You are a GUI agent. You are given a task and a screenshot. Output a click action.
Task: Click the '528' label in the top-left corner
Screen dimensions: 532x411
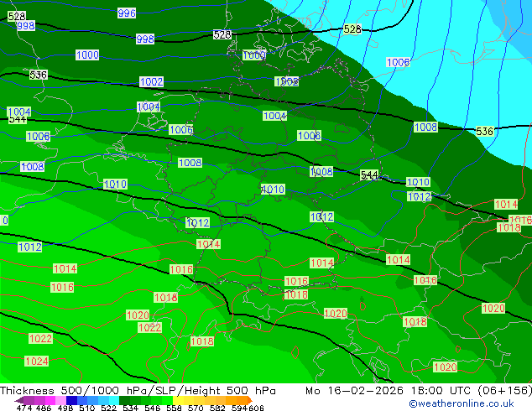coord(17,16)
